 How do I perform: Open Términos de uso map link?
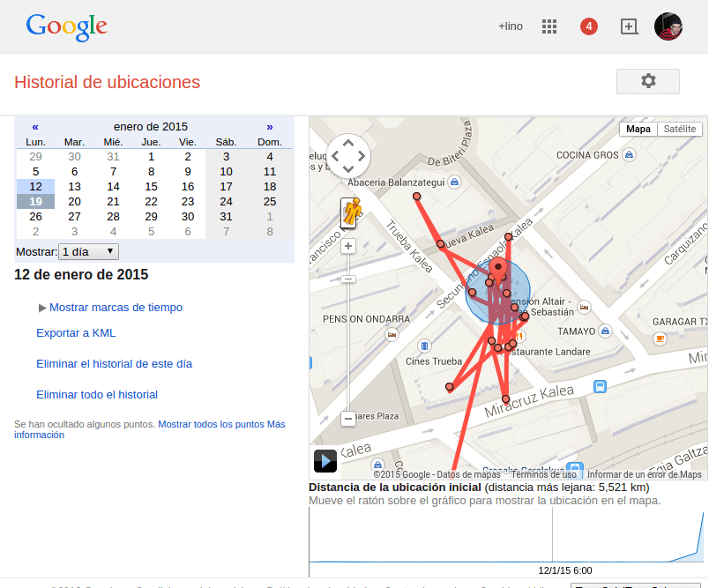544,474
